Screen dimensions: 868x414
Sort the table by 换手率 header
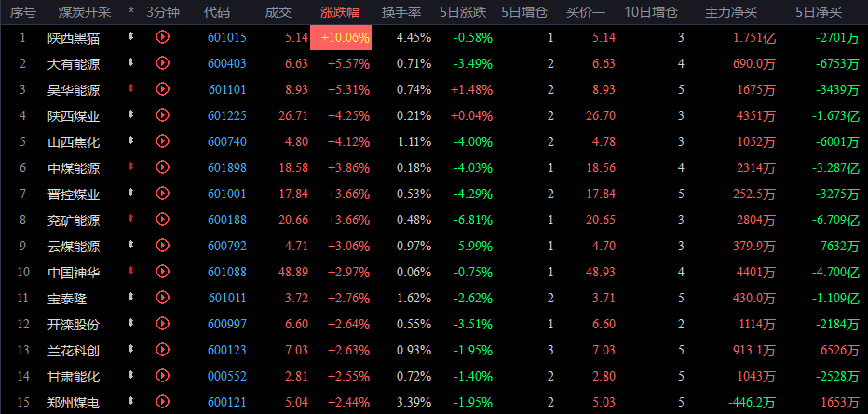(x=400, y=12)
